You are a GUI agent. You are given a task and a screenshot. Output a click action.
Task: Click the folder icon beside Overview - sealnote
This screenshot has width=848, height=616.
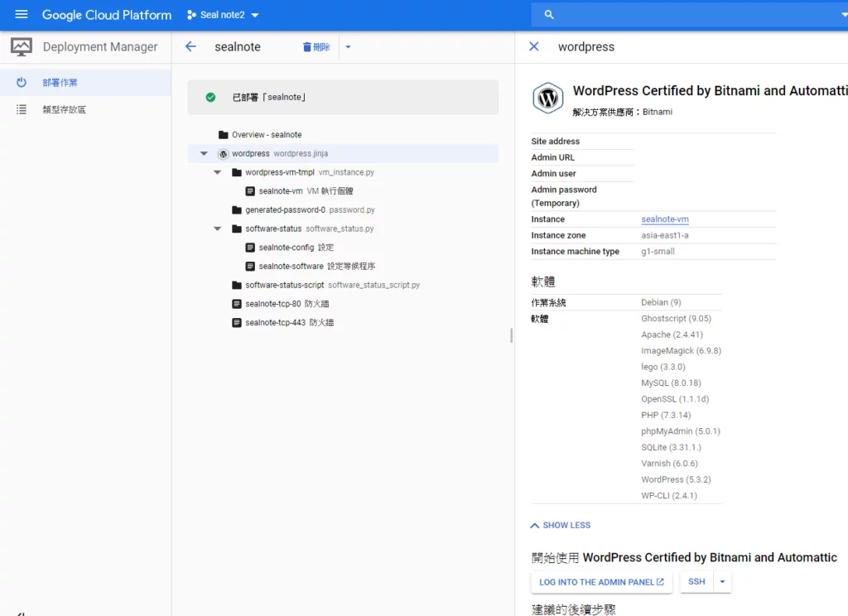(224, 135)
